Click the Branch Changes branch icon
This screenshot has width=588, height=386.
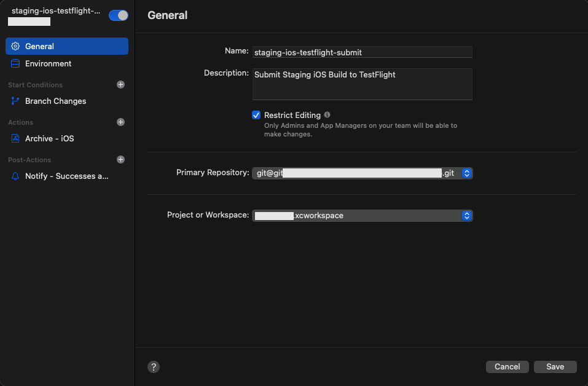pos(15,101)
